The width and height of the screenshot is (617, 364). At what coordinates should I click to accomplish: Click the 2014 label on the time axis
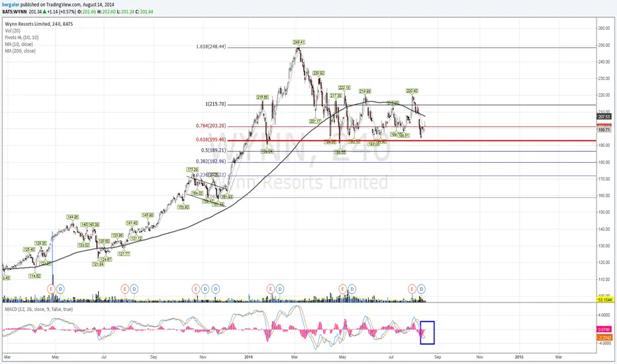pyautogui.click(x=248, y=357)
